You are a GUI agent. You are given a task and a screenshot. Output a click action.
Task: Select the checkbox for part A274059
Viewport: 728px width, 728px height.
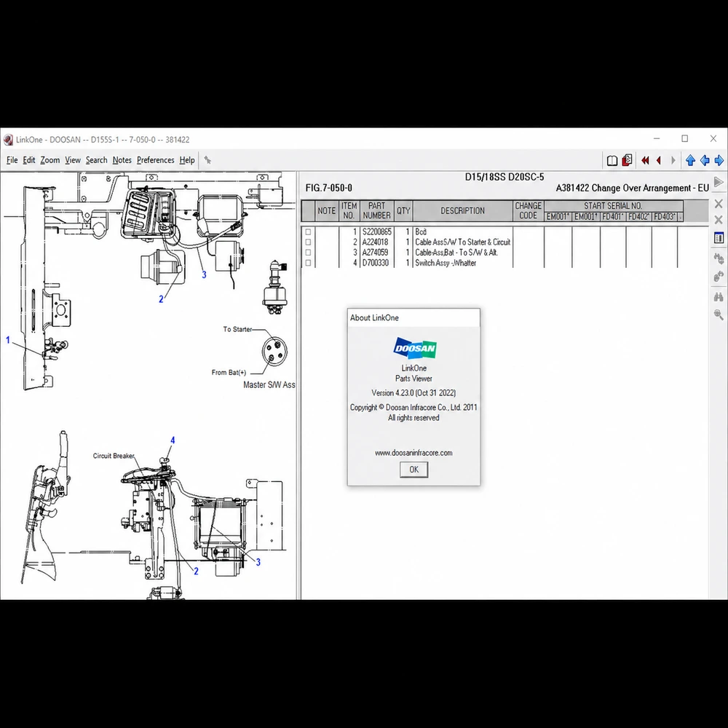point(308,253)
